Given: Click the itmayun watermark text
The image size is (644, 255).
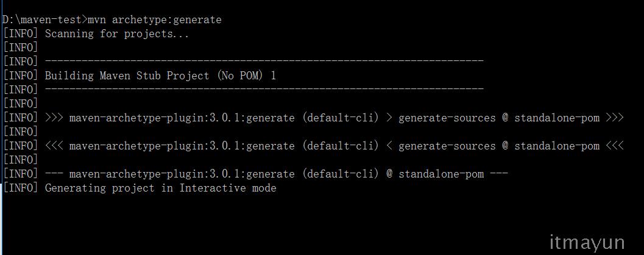Looking at the screenshot, I should (587, 242).
